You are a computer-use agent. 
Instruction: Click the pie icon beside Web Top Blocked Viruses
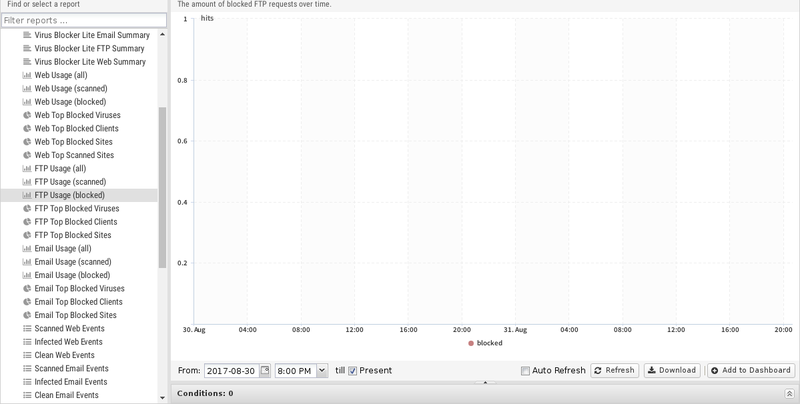[27, 115]
